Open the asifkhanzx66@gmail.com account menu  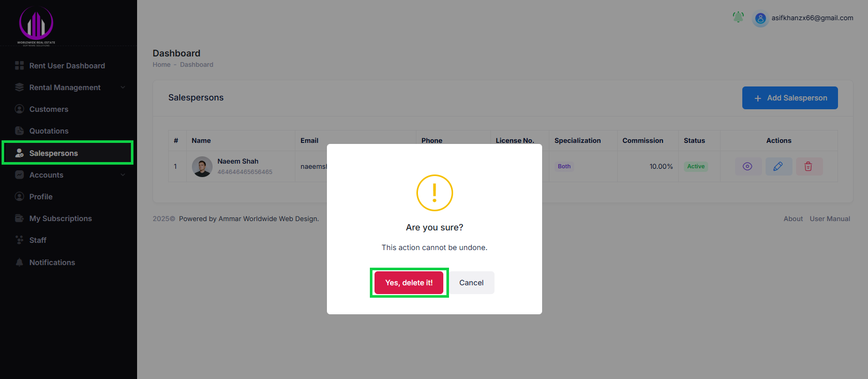coord(812,18)
